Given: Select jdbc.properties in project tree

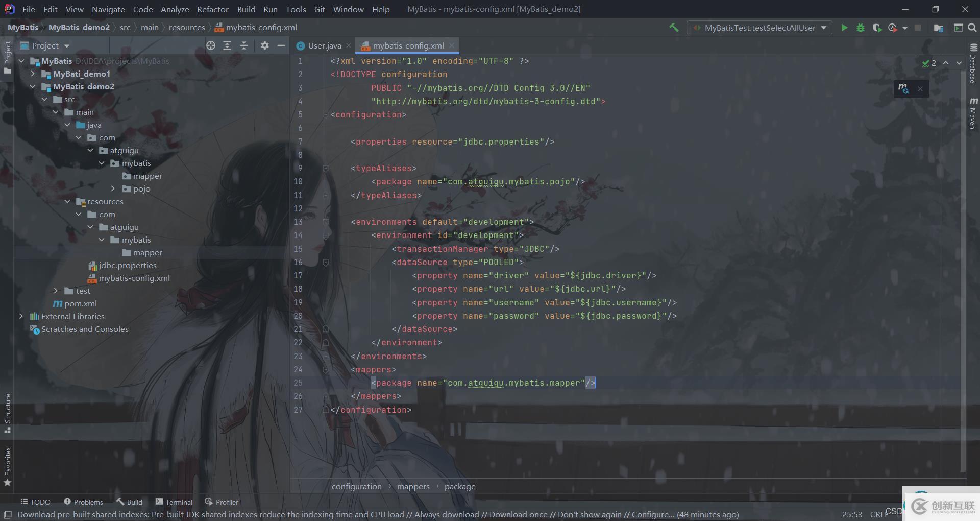Looking at the screenshot, I should click(128, 265).
